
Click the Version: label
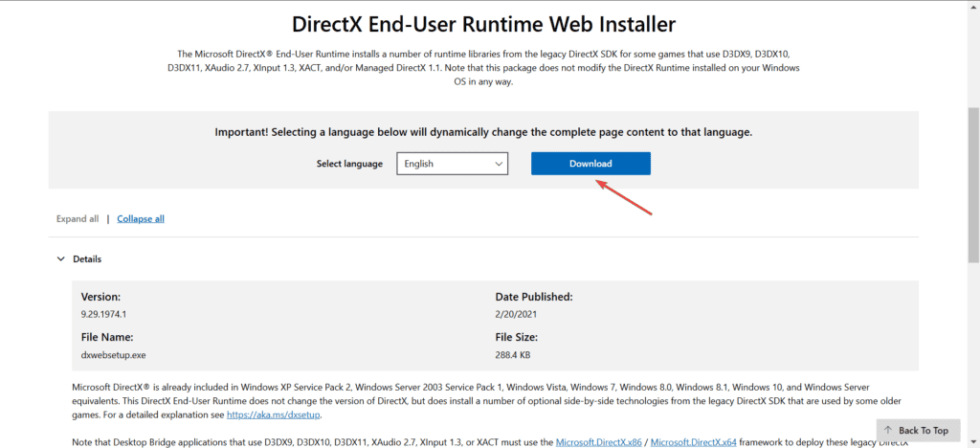(x=100, y=296)
